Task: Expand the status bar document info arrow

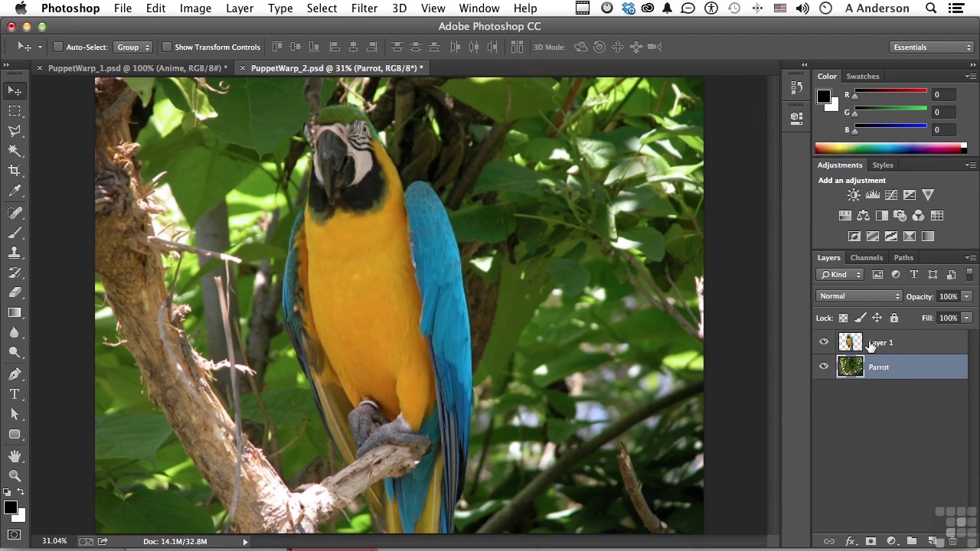Action: (245, 542)
